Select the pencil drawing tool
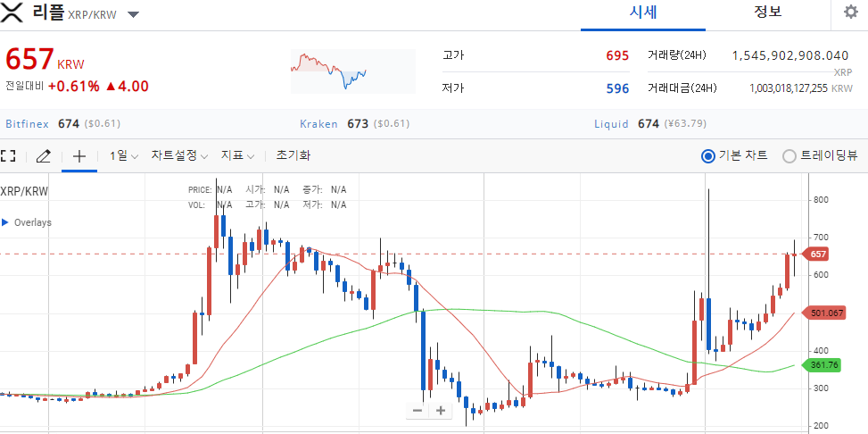 [x=43, y=155]
